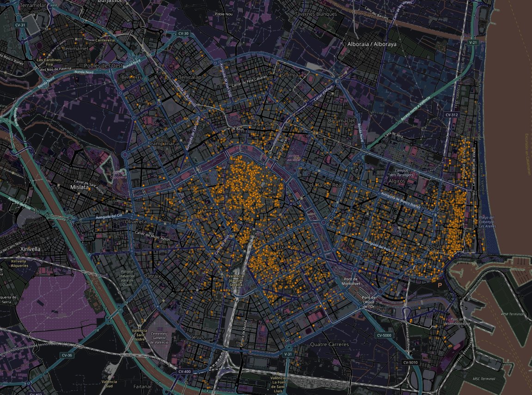The image size is (532, 395).
Task: Select the Alboraia / Alboraya town label
Action: [x=372, y=44]
